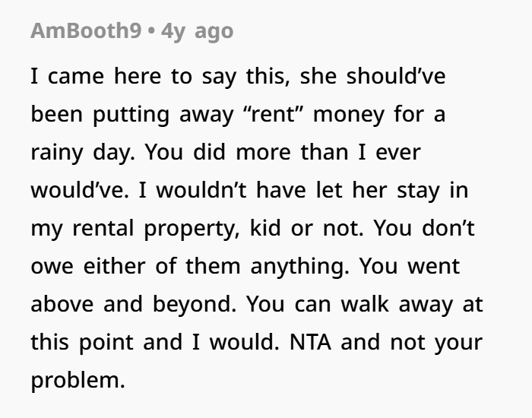
Task: Click the words "walk away" in the comment
Action: (x=397, y=304)
